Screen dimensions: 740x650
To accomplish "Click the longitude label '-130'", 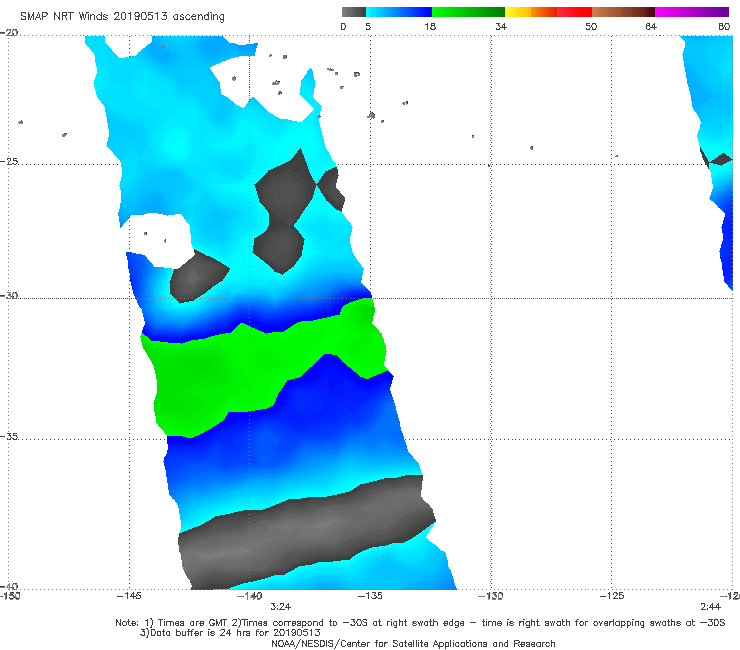I will click(x=490, y=596).
